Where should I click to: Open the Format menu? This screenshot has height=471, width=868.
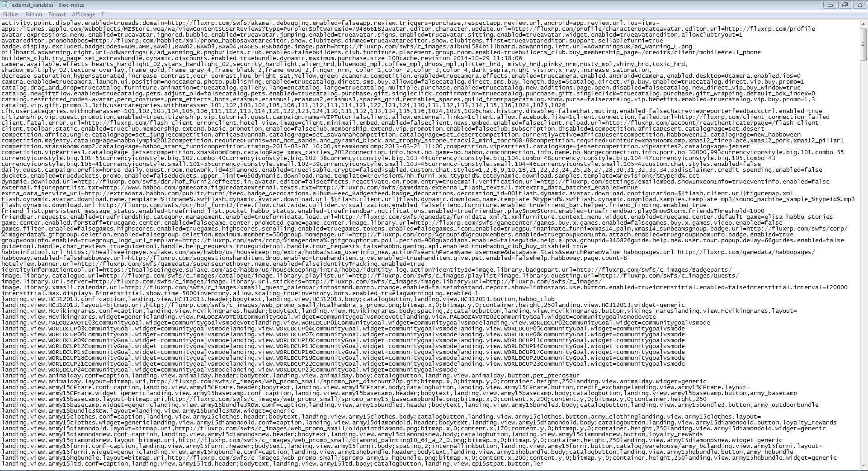pyautogui.click(x=57, y=14)
